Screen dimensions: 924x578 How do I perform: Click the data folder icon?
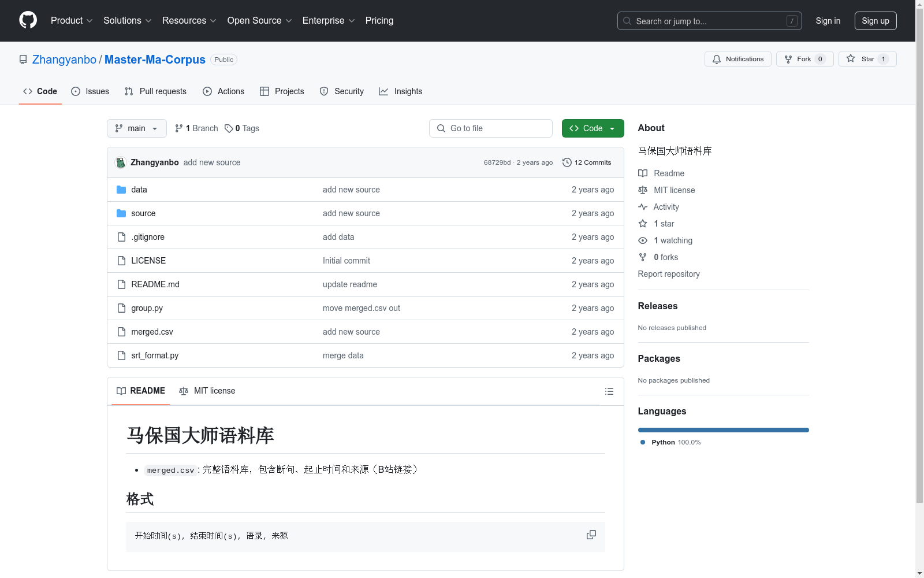coord(121,190)
